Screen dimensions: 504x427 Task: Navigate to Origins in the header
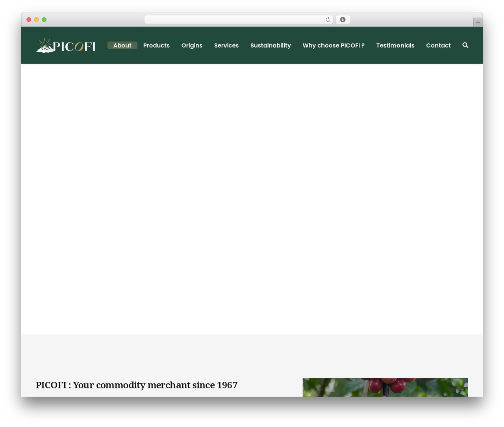[x=192, y=45]
